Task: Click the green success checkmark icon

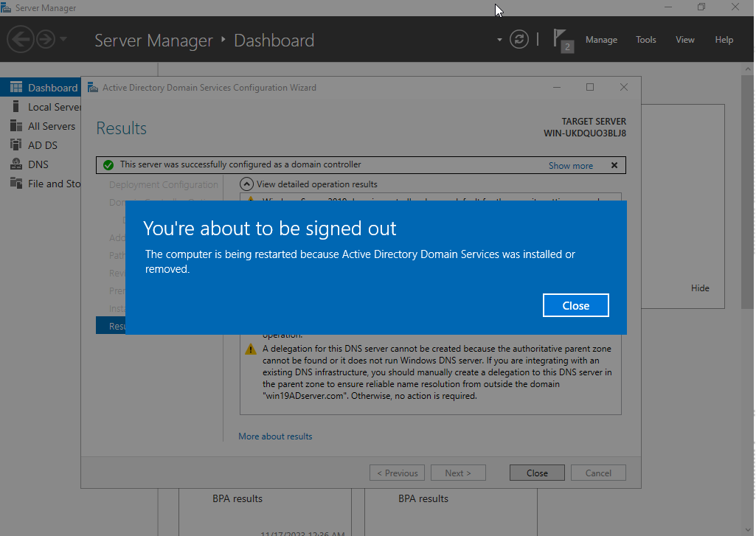Action: coord(108,165)
